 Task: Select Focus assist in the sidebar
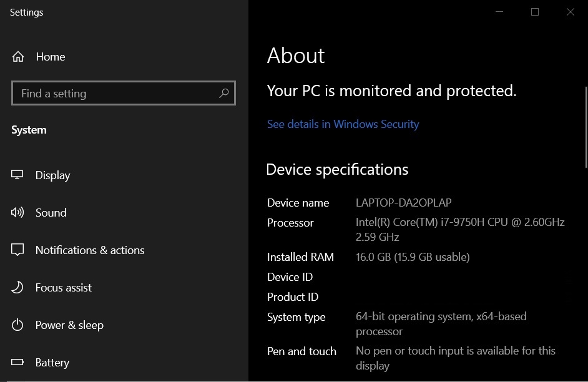(64, 287)
